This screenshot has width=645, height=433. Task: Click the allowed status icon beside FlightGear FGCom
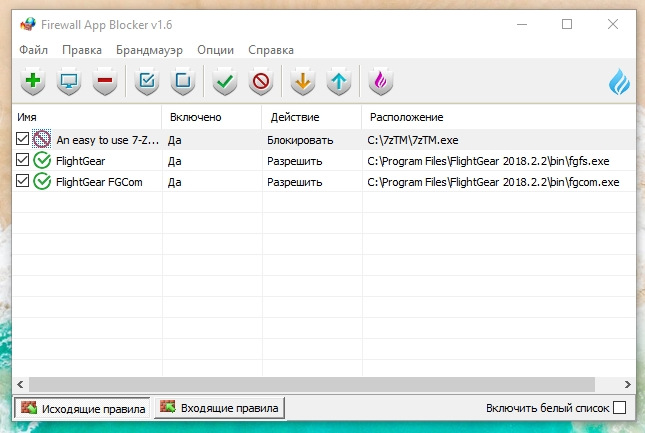point(42,181)
